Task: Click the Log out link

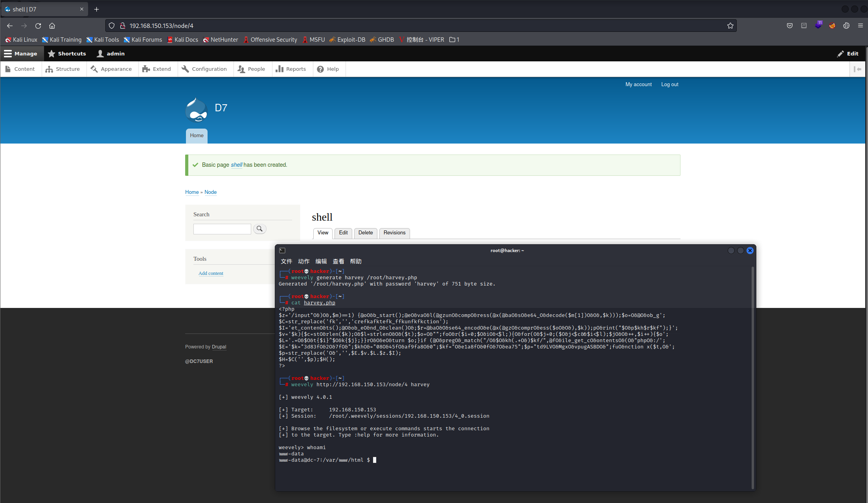Action: click(669, 85)
